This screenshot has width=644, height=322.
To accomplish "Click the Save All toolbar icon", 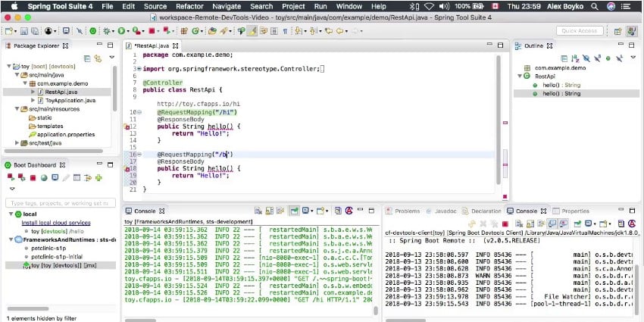I will (x=35, y=31).
